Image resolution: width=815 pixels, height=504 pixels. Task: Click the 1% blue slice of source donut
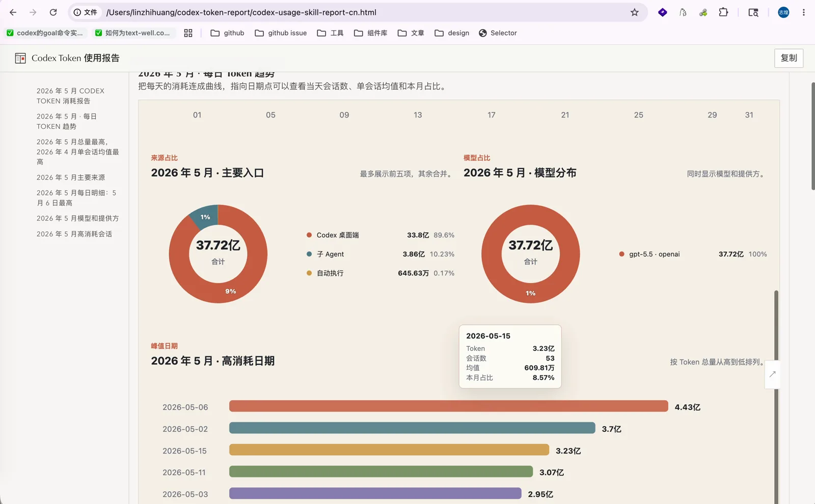205,216
